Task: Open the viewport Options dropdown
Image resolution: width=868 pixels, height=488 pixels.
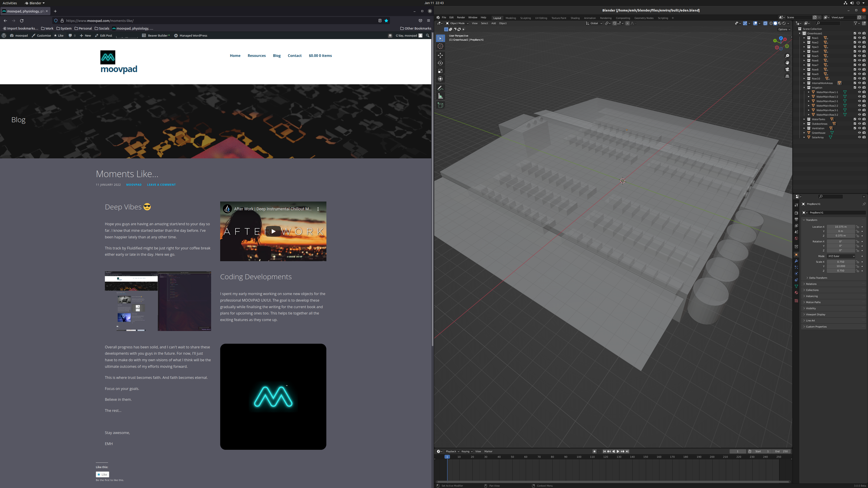Action: (784, 29)
